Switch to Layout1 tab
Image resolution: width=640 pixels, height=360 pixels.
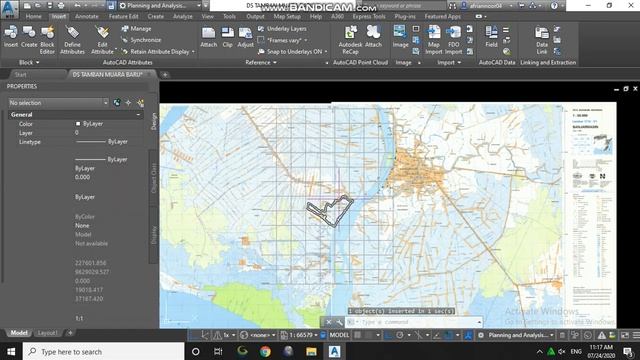(47, 333)
